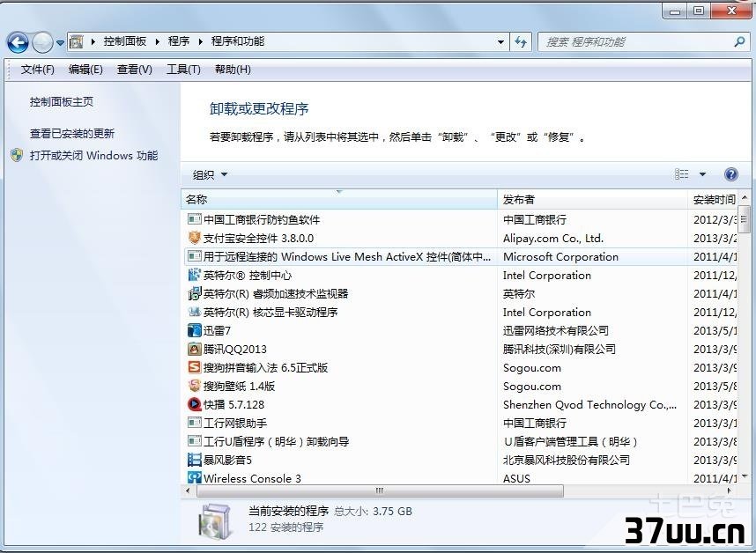Click the change view icon

pyautogui.click(x=681, y=173)
